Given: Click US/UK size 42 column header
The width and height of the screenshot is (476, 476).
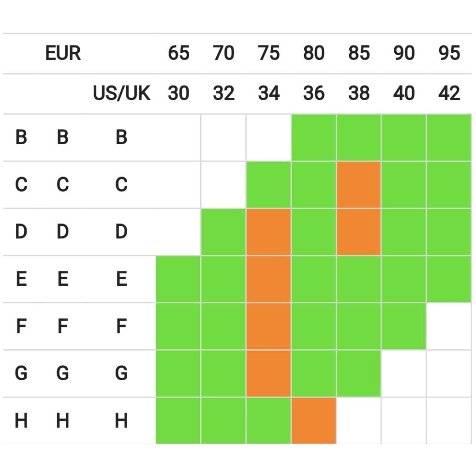Looking at the screenshot, I should (x=448, y=93).
